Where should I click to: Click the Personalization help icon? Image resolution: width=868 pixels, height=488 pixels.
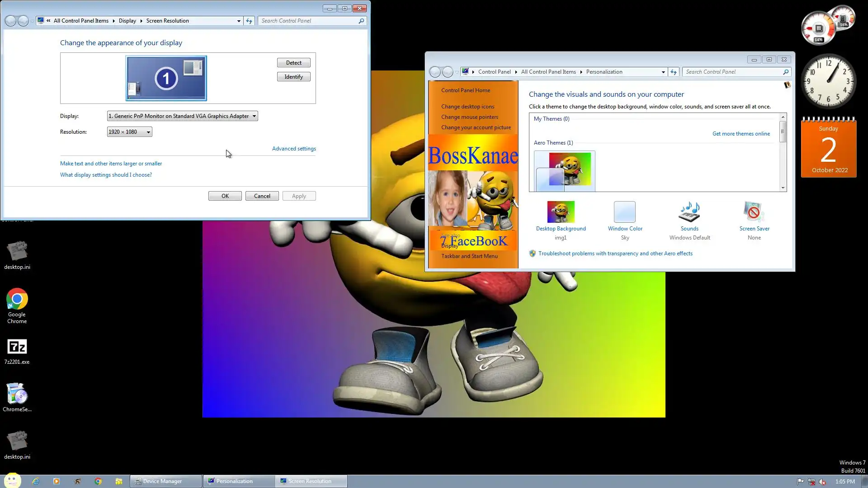click(x=787, y=85)
